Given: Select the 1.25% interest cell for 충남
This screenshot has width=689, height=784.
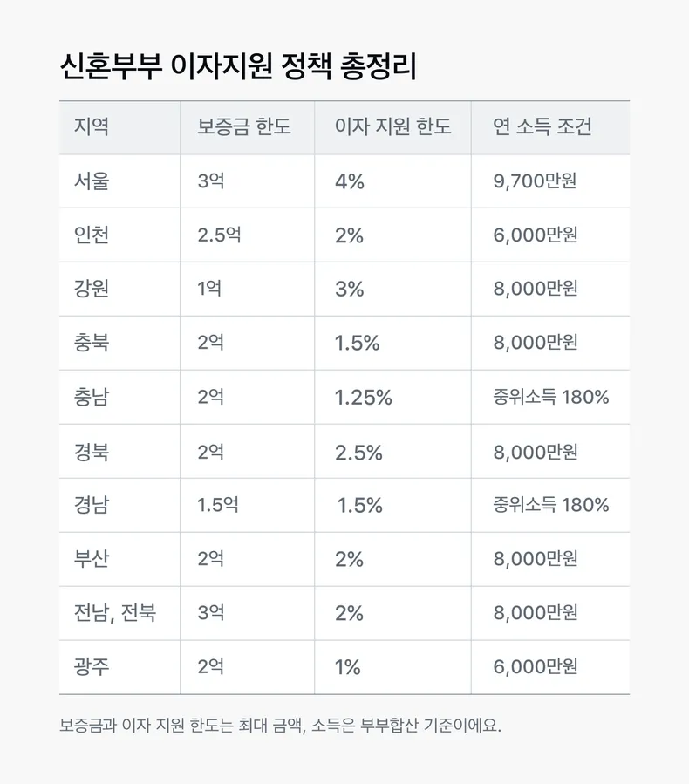Looking at the screenshot, I should pyautogui.click(x=392, y=397).
